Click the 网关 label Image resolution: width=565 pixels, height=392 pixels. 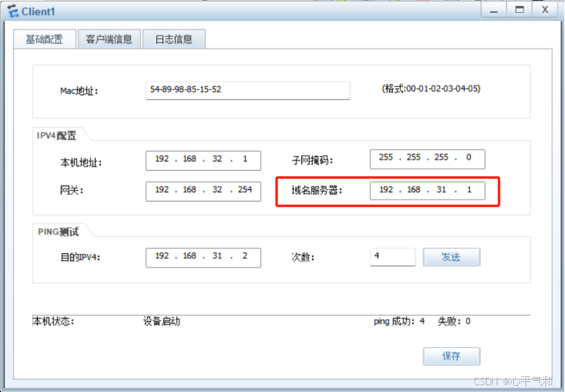tap(71, 191)
